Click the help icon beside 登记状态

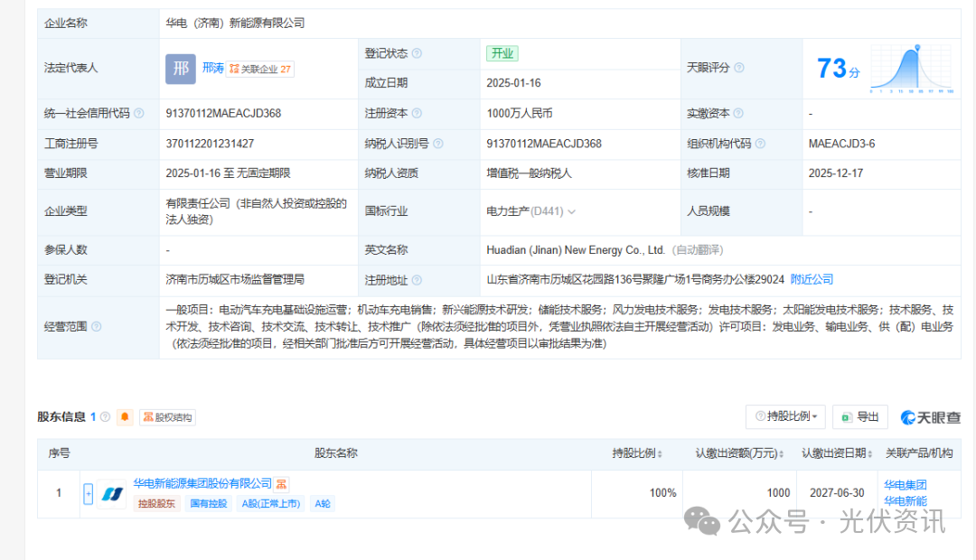[417, 52]
